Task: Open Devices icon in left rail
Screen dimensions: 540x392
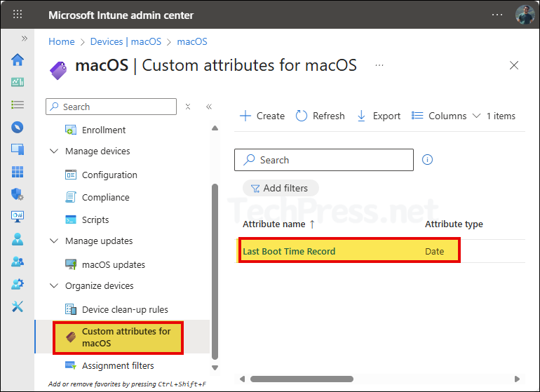Action: click(18, 149)
